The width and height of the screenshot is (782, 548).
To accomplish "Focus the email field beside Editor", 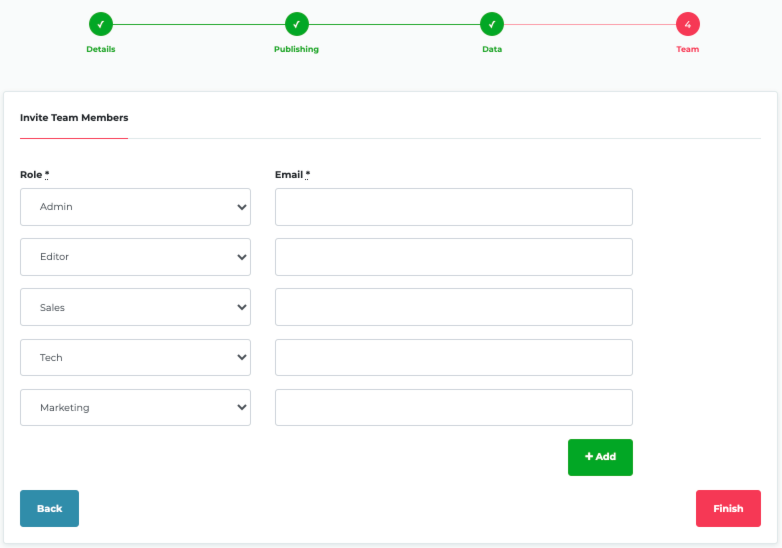I will pyautogui.click(x=454, y=257).
